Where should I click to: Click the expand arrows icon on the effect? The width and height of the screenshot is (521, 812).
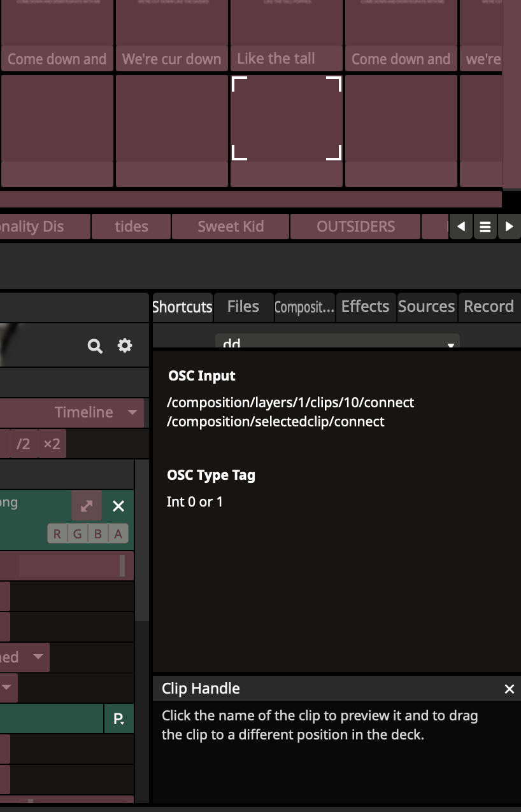[87, 506]
